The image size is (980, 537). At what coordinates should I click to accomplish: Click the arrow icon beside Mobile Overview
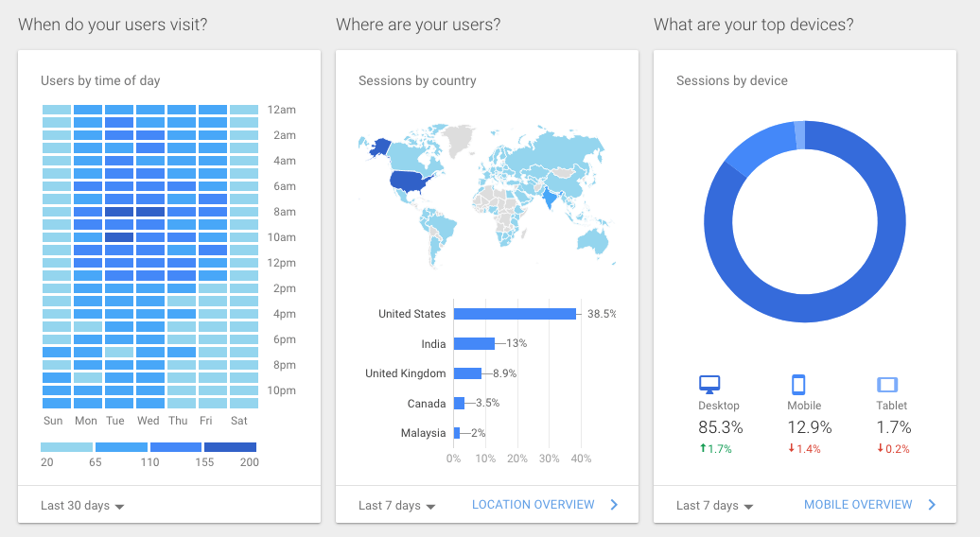tap(932, 505)
